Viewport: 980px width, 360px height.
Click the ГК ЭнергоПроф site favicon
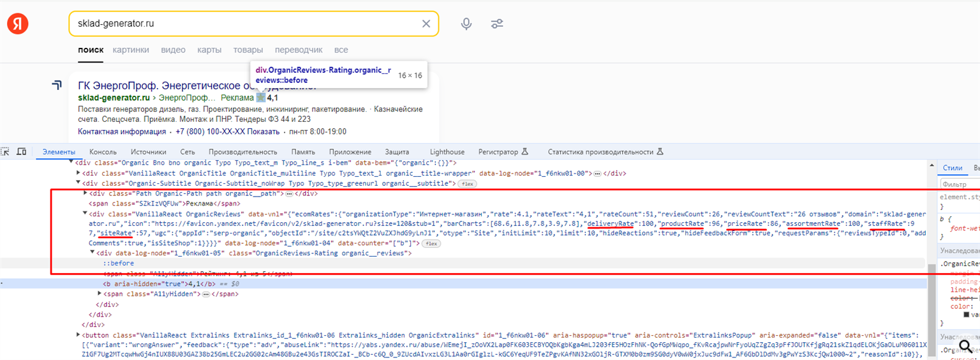tap(57, 86)
